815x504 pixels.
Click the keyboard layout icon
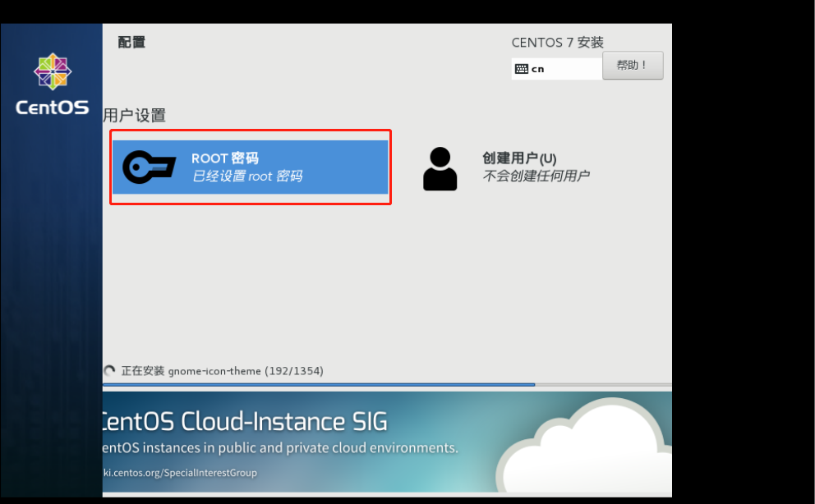click(522, 69)
